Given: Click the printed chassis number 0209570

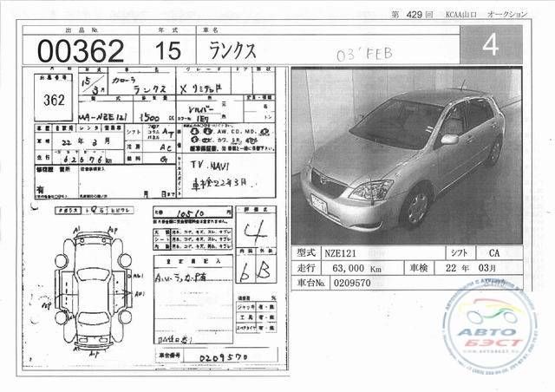Looking at the screenshot, I should [352, 283].
